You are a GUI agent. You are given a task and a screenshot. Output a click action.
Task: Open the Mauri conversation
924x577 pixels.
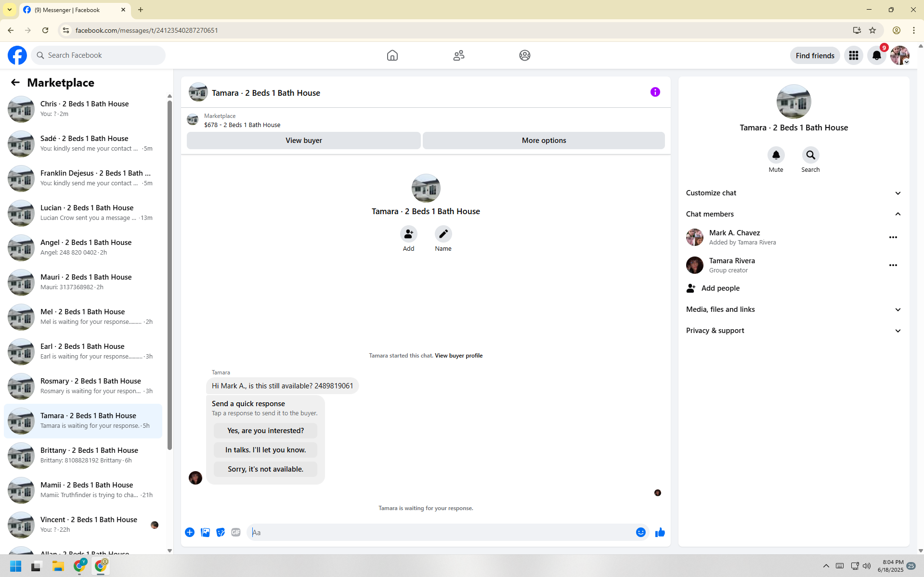tap(83, 282)
